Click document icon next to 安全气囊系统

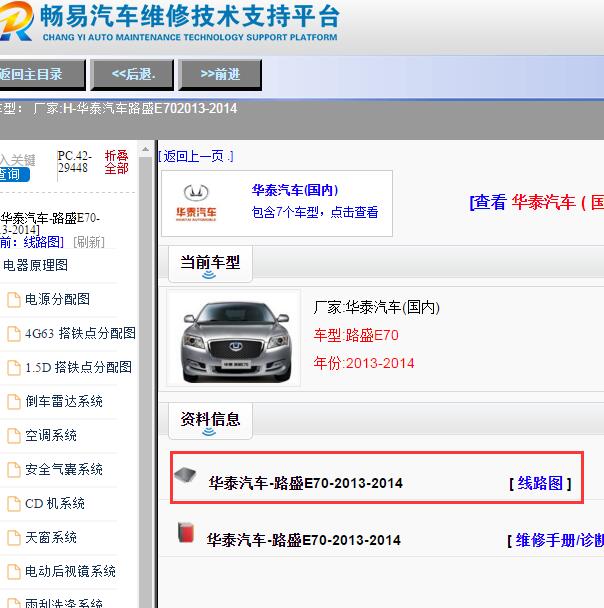tap(14, 470)
